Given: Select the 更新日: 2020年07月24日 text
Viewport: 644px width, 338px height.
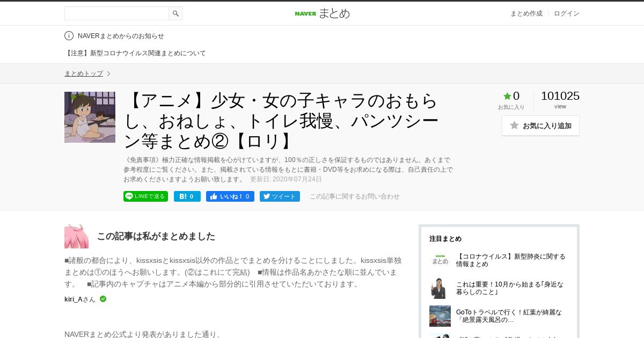Looking at the screenshot, I should [286, 179].
